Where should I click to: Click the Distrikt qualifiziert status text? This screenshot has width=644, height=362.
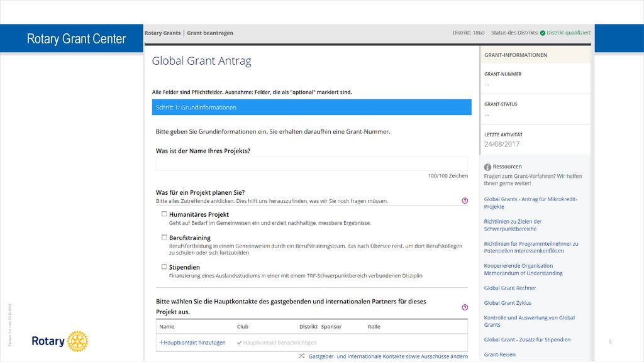click(x=569, y=33)
